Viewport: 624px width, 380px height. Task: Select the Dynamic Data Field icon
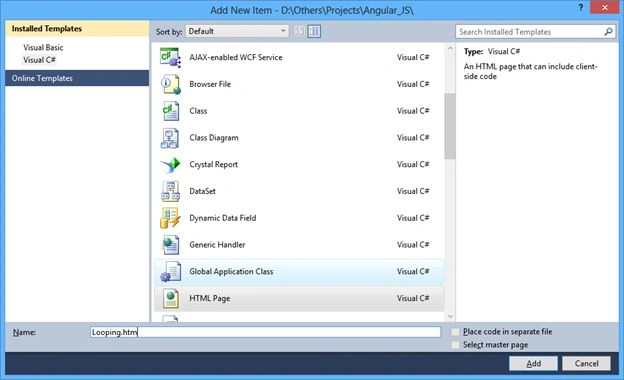(x=170, y=218)
